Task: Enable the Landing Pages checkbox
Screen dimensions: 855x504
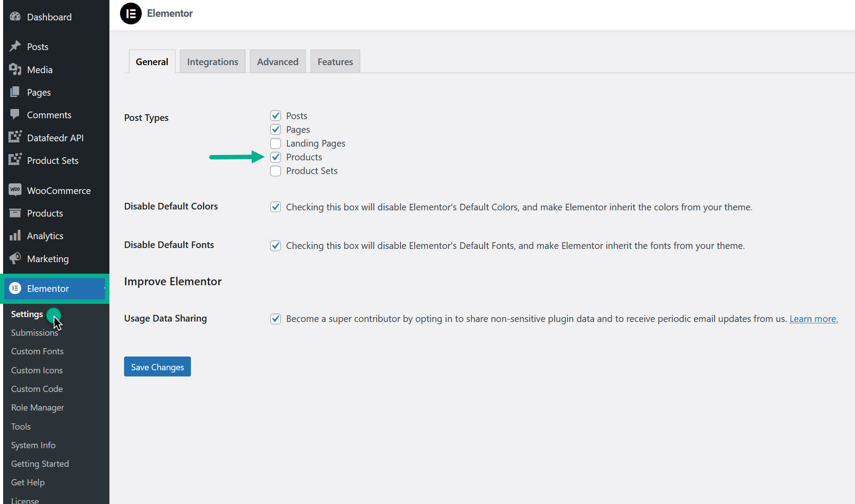Action: coord(276,143)
